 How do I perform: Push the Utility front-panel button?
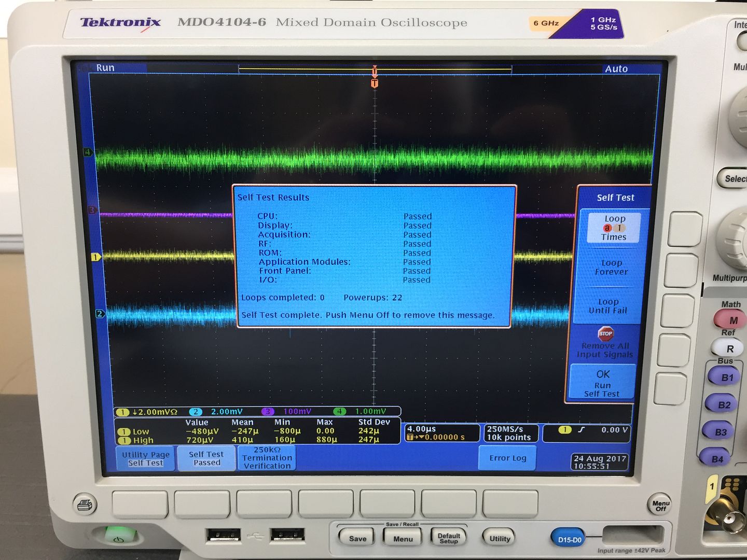tap(500, 538)
